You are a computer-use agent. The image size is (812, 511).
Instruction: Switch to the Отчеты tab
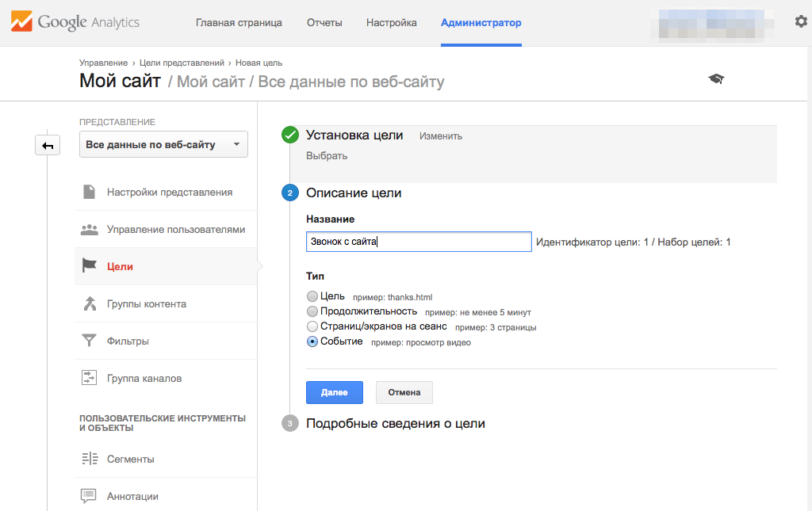[x=324, y=23]
